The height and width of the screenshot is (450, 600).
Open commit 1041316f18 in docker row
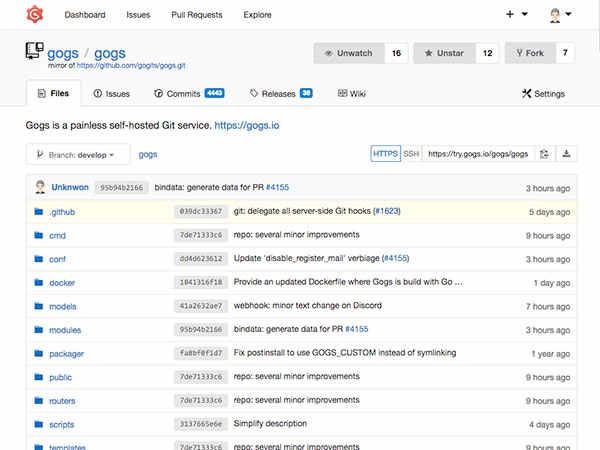pos(201,282)
